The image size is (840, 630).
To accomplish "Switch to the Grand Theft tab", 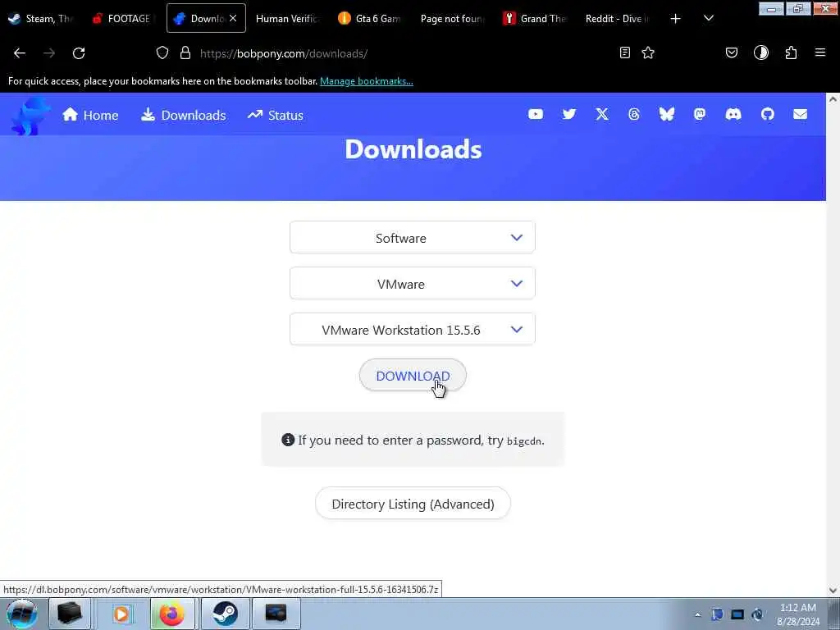I will pos(535,18).
